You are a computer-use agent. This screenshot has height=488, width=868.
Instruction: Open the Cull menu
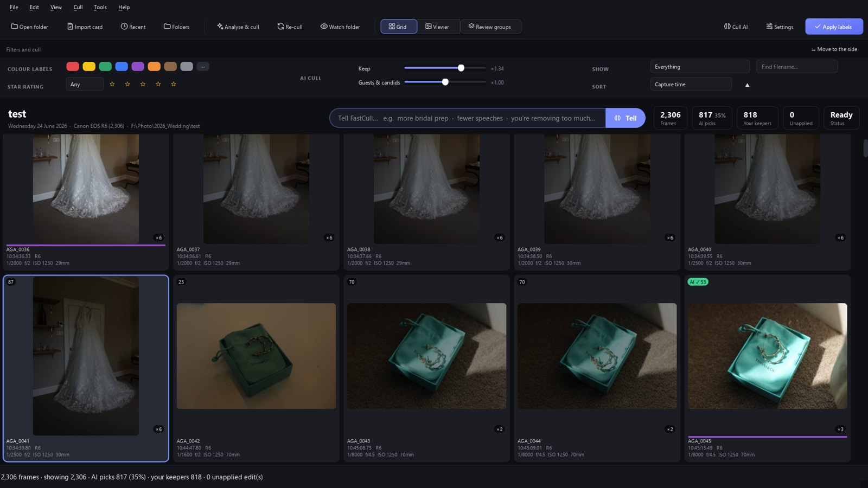coord(78,7)
